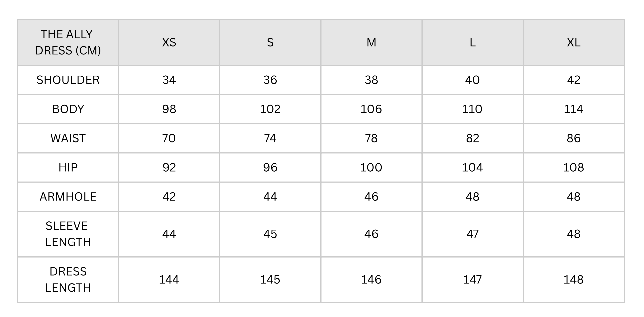Select the ARMHOLE row label
Image resolution: width=644 pixels, height=317 pixels.
click(x=68, y=197)
